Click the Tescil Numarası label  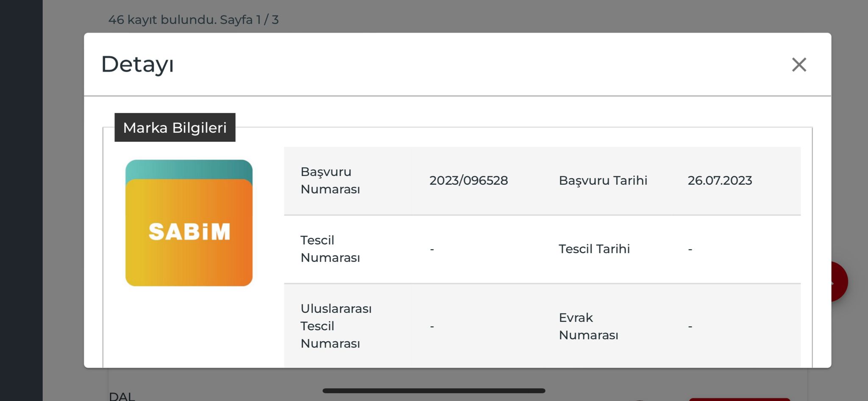[x=330, y=249]
